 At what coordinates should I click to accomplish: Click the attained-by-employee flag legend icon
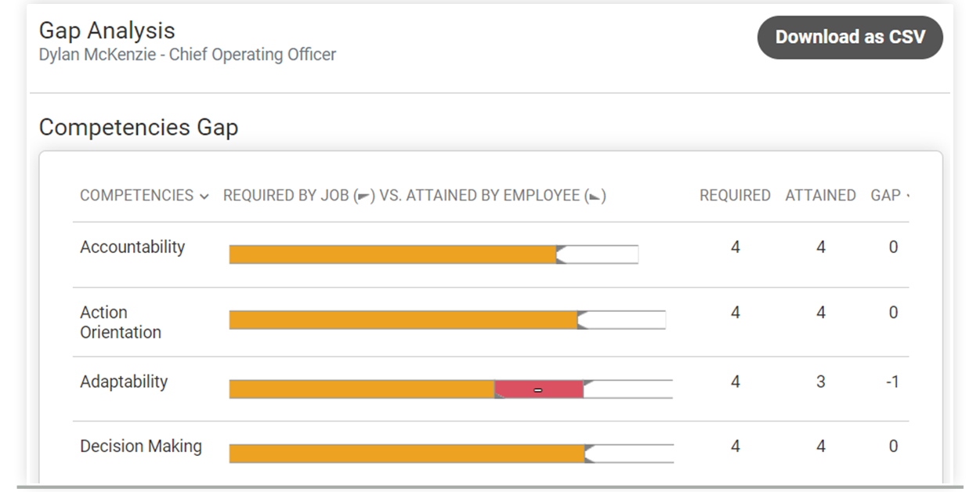tap(593, 196)
